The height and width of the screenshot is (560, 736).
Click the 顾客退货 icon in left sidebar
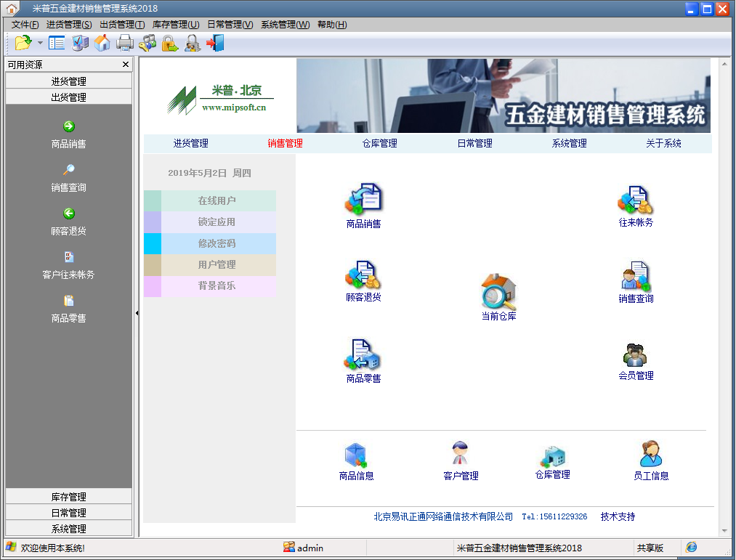pos(69,214)
